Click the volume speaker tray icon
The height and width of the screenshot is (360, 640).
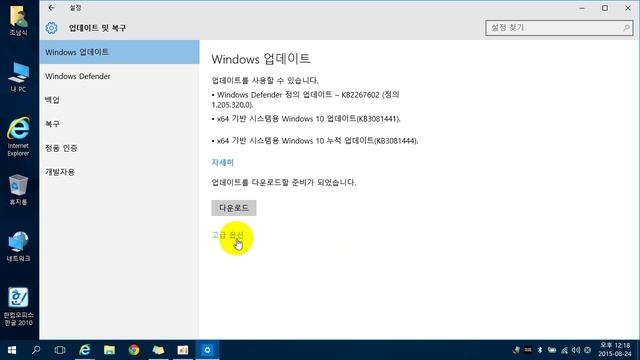[576, 350]
